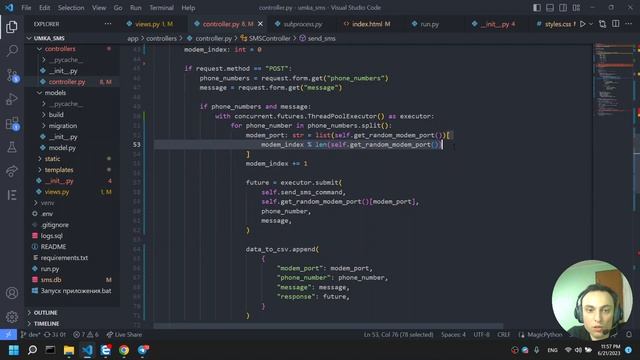Open the Explorer view in activity bar
This screenshot has height=360, width=640.
tap(12, 27)
